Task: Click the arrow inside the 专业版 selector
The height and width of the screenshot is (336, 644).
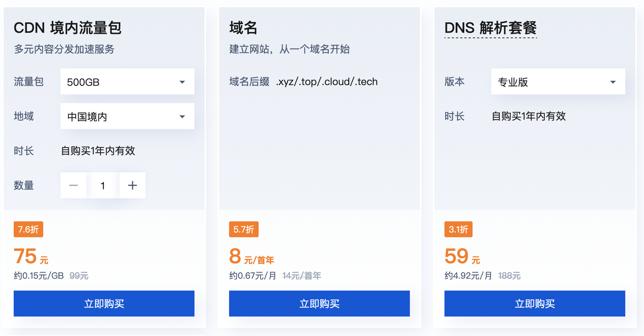Action: (x=613, y=81)
